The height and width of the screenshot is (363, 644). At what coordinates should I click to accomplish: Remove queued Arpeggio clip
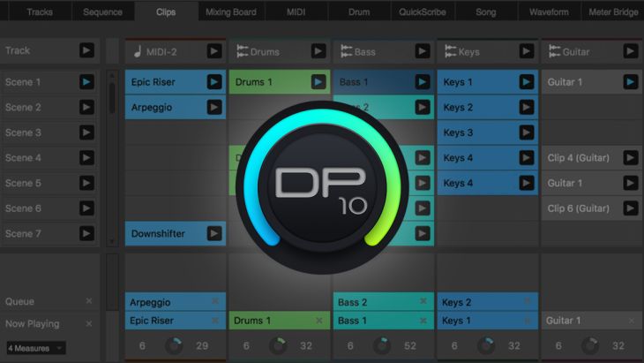(215, 301)
